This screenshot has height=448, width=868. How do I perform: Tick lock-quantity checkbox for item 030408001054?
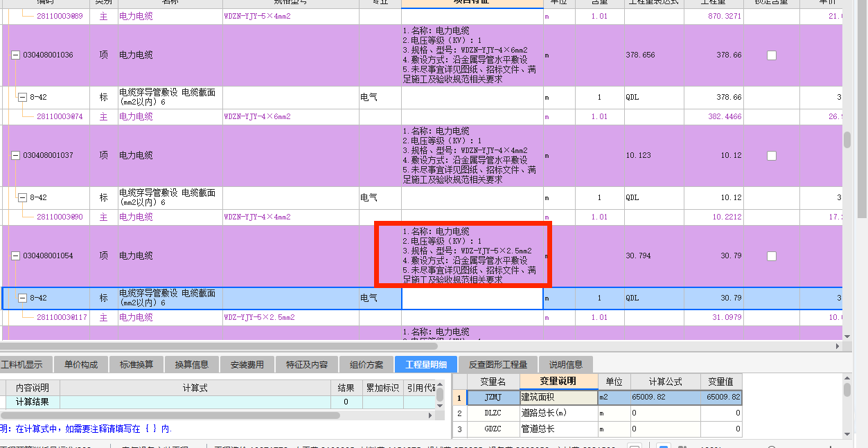(x=772, y=256)
